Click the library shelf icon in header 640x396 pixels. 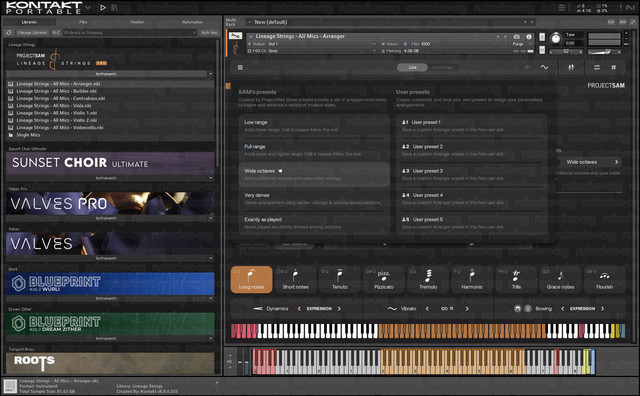114,7
